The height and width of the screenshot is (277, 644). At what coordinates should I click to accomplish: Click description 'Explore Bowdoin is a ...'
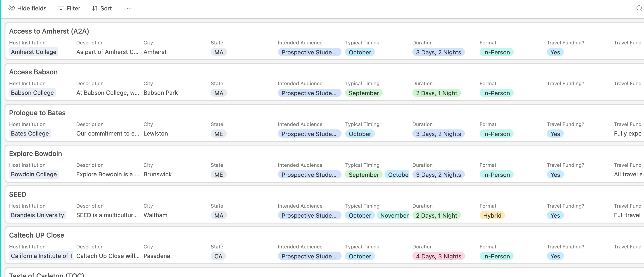(108, 175)
